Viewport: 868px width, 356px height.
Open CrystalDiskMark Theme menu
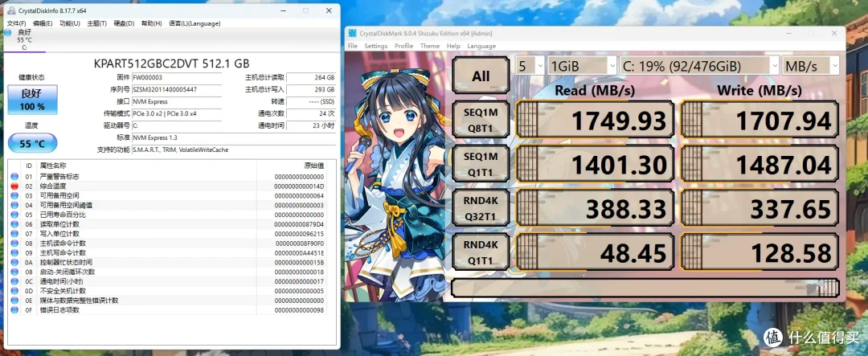pos(429,46)
